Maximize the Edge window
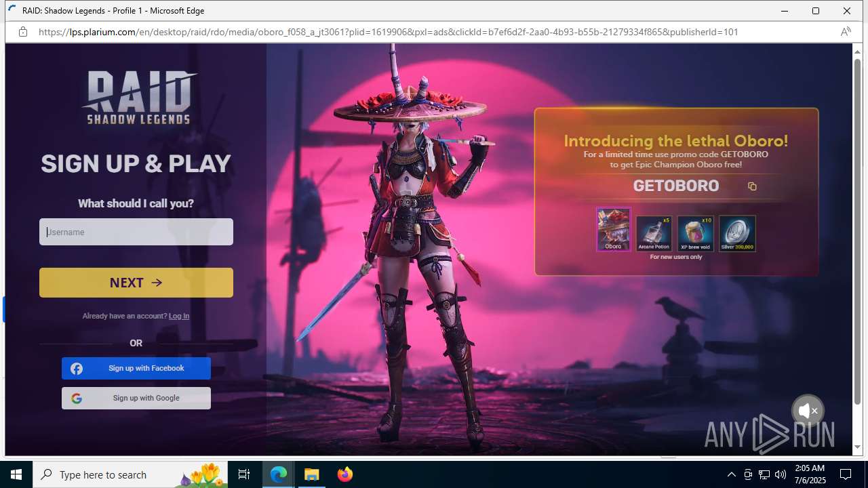The width and height of the screenshot is (868, 488). [x=816, y=11]
